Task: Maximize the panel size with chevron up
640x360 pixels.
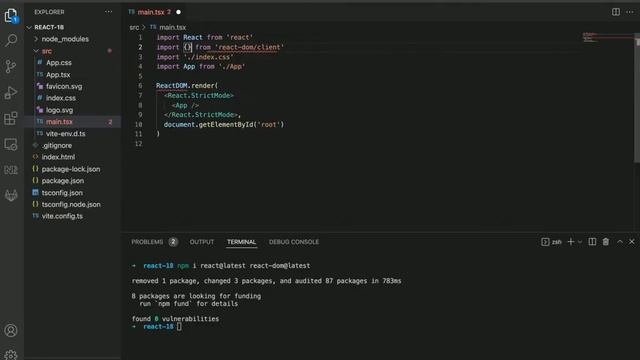Action: pos(620,242)
